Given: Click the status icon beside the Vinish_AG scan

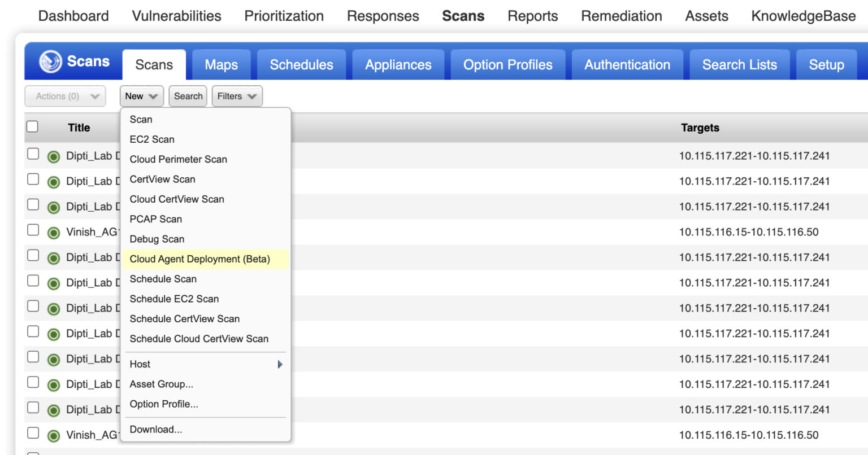Looking at the screenshot, I should point(54,232).
